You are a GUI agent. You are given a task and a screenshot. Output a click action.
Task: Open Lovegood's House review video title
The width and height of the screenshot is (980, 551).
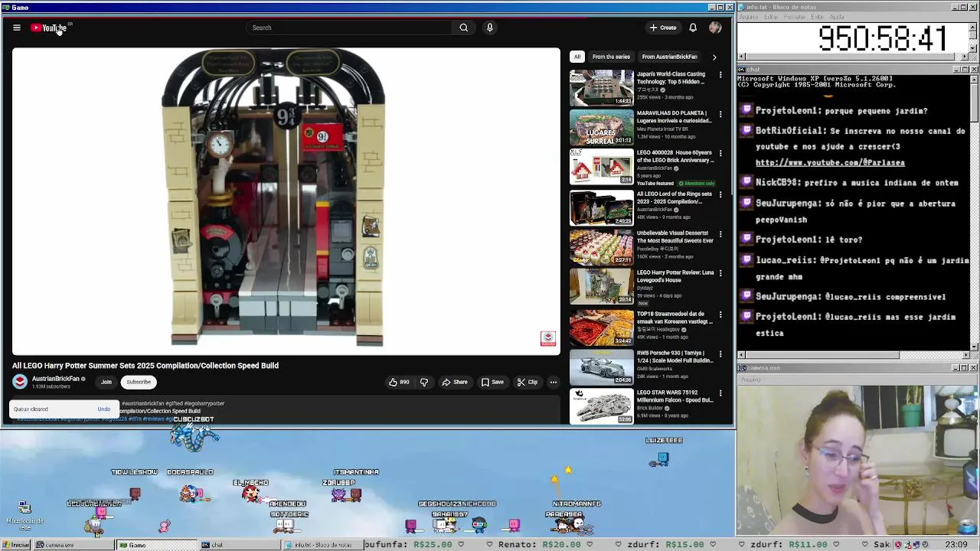(x=675, y=276)
